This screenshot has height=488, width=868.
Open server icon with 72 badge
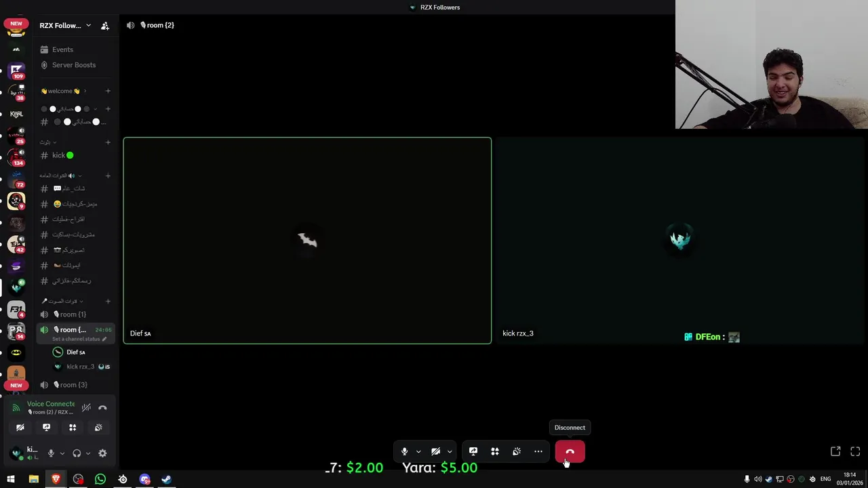pos(16,179)
